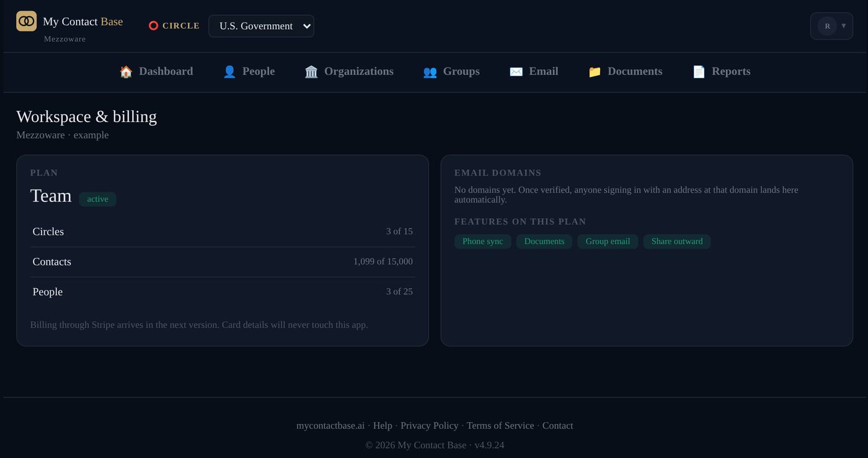The height and width of the screenshot is (458, 868).
Task: Open the People section
Action: click(249, 71)
